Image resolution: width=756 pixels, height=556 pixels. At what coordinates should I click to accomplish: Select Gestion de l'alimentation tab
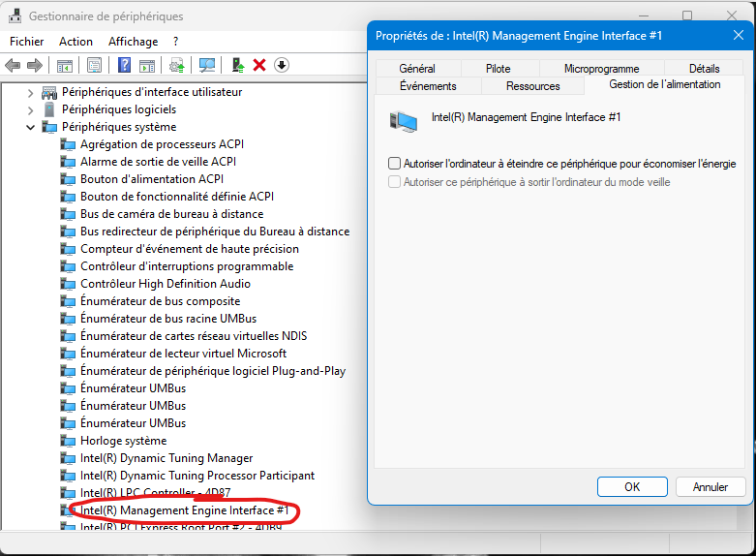pyautogui.click(x=665, y=84)
